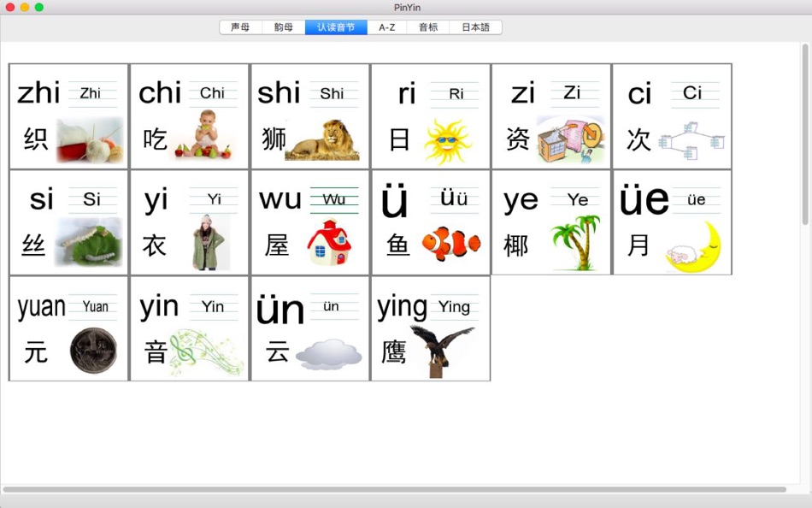Click the character 狮 on shi card
This screenshot has width=812, height=508.
coord(274,139)
